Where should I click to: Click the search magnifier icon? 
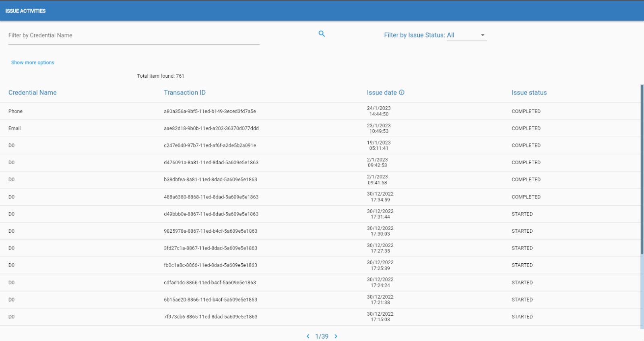322,34
